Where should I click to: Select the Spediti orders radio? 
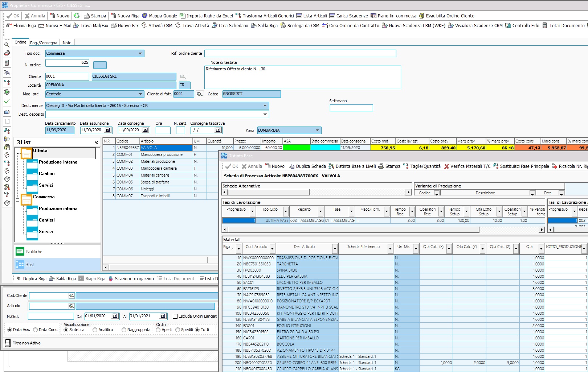point(177,330)
